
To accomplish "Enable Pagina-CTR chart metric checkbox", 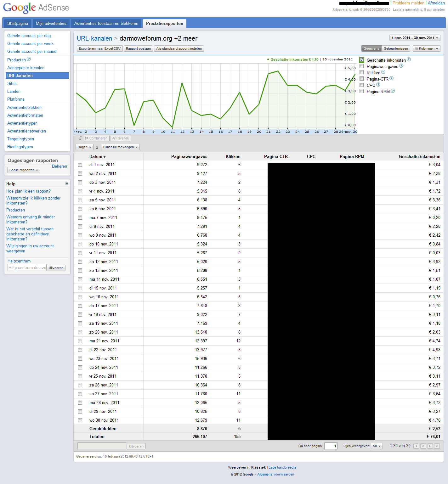I will click(x=362, y=79).
